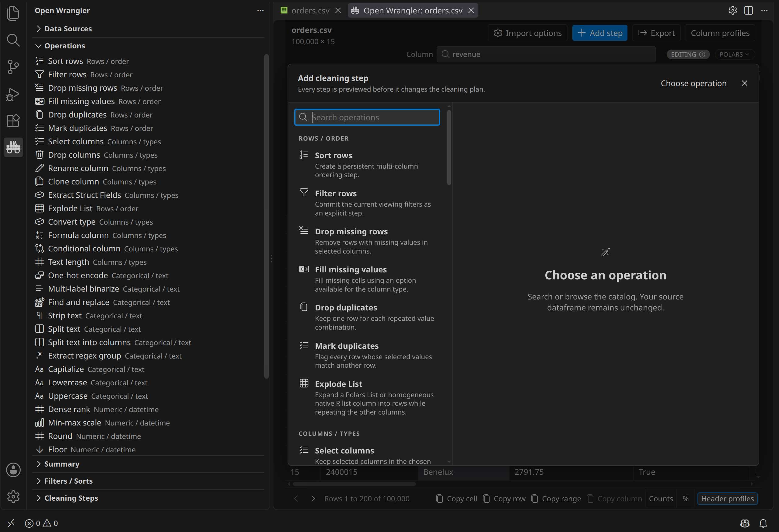Screen dimensions: 779x532
Task: Close the Add cleaning step dialog
Action: 745,83
